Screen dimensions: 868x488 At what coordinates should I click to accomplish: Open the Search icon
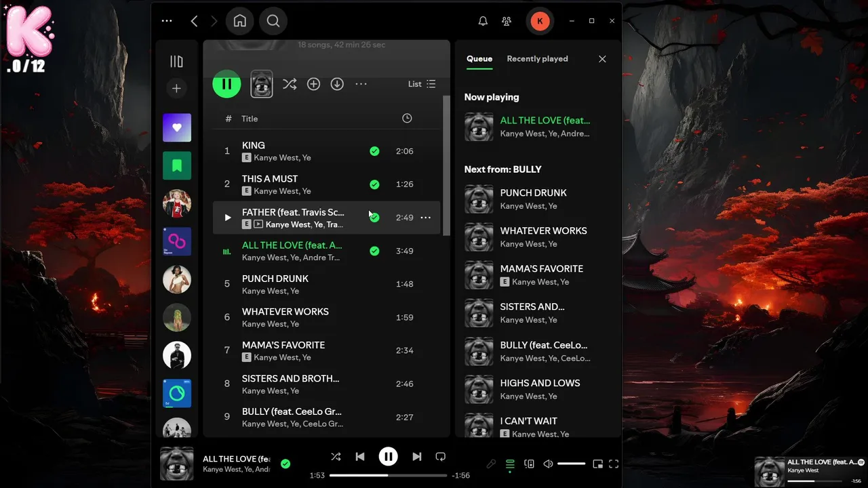(x=273, y=21)
